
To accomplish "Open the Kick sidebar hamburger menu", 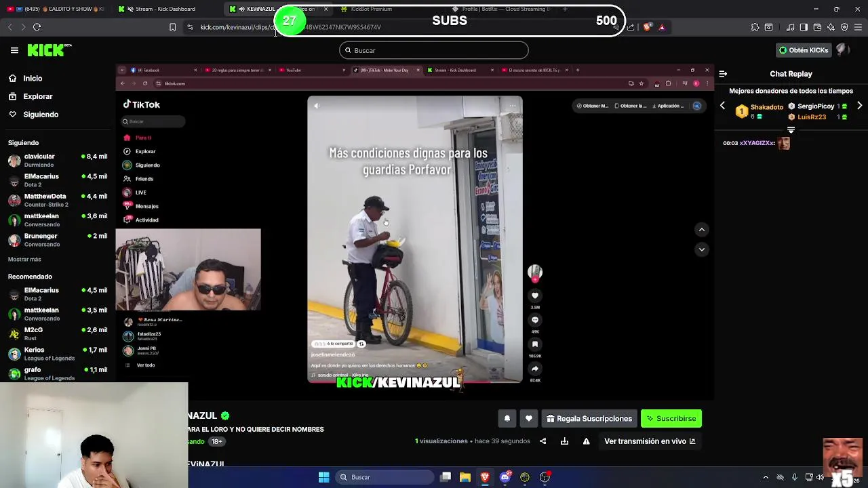I will pyautogui.click(x=14, y=50).
